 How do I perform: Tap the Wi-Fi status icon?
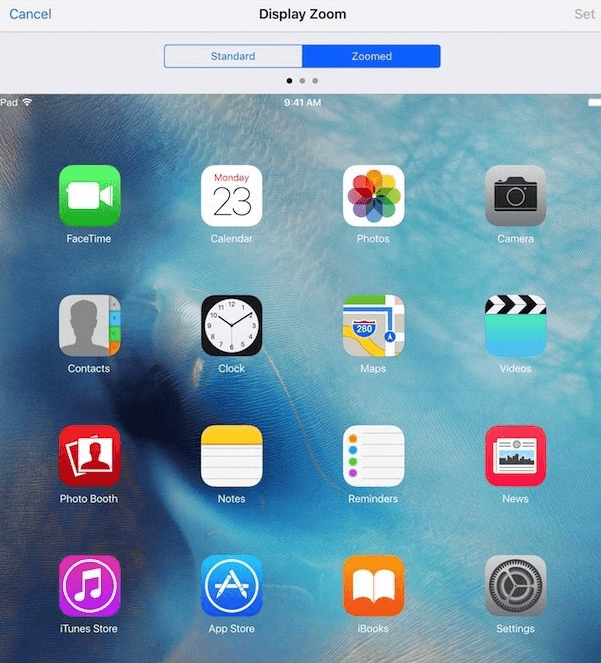click(27, 102)
